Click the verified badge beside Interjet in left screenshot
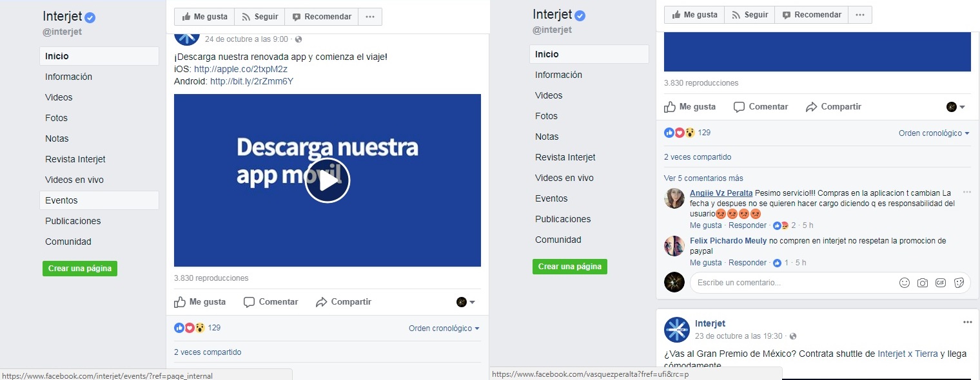 point(91,17)
